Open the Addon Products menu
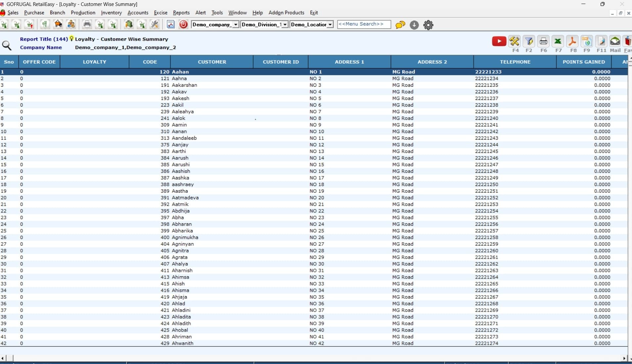The image size is (632, 364). 286,13
